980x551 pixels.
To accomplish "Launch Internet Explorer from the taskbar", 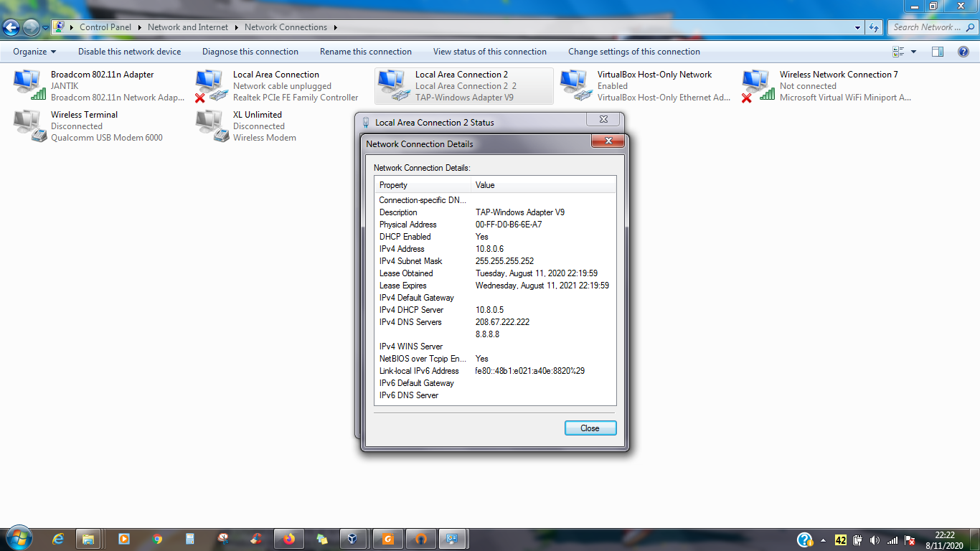I will pos(58,539).
